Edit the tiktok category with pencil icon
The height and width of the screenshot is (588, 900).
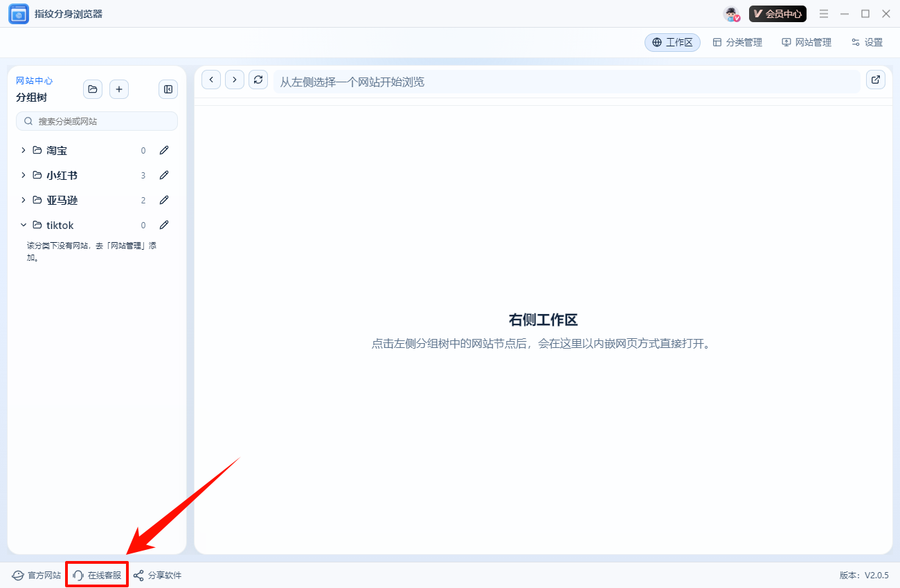(164, 225)
